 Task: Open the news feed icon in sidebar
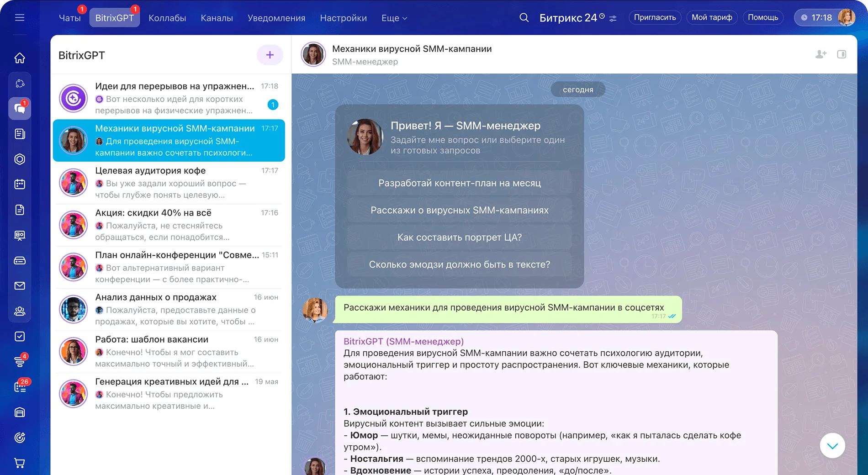(x=20, y=134)
